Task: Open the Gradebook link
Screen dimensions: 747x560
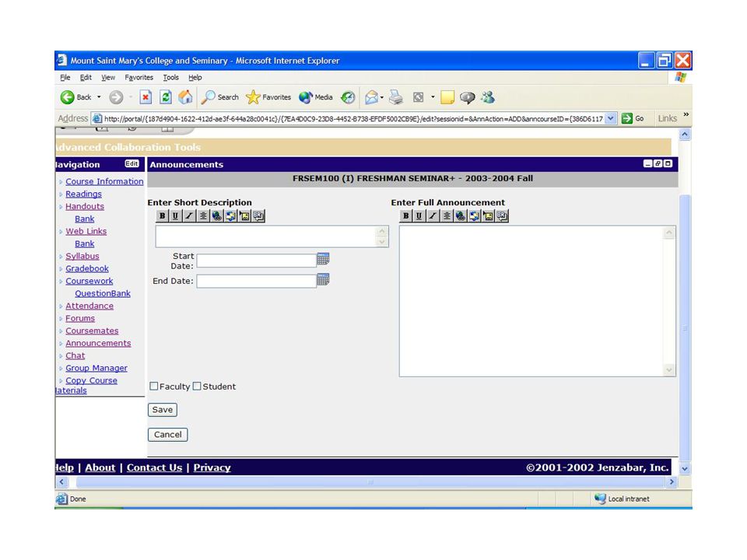Action: point(87,268)
